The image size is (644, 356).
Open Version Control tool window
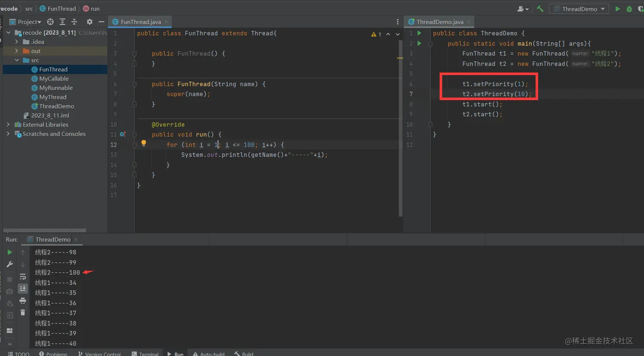(x=99, y=353)
